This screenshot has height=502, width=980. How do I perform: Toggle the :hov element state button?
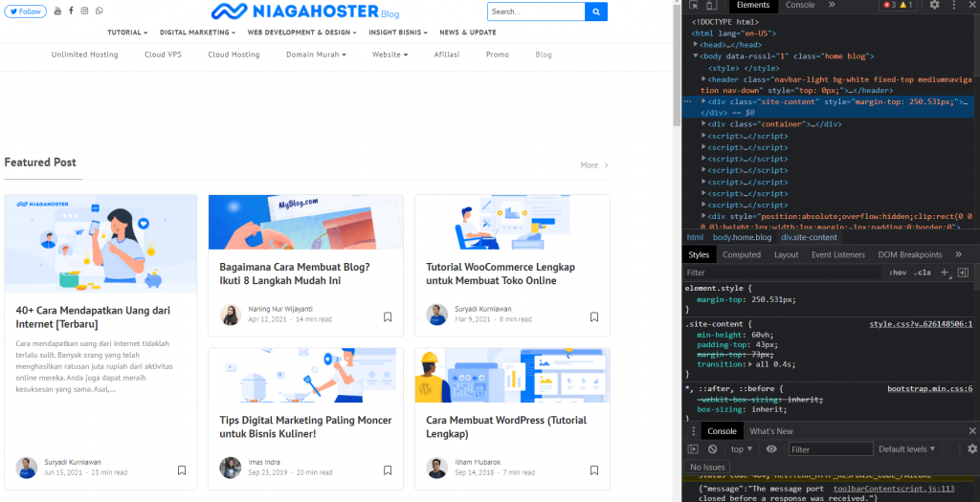(898, 273)
